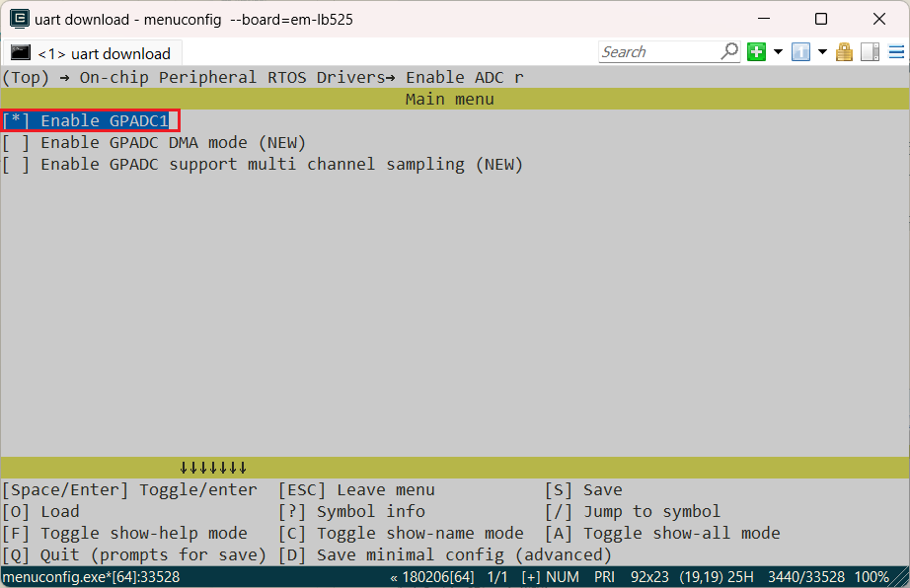The width and height of the screenshot is (910, 588).
Task: Click the active console number icon
Action: [800, 52]
